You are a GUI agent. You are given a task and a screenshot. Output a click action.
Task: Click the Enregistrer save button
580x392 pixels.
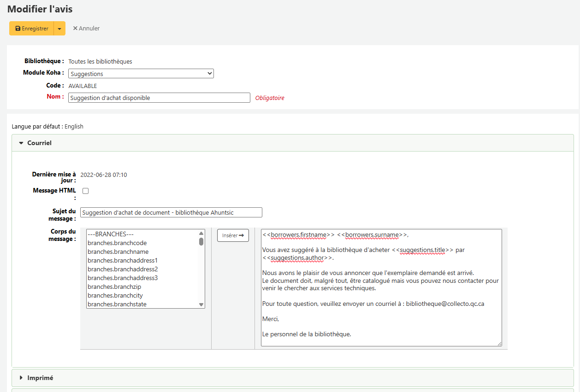pos(31,29)
